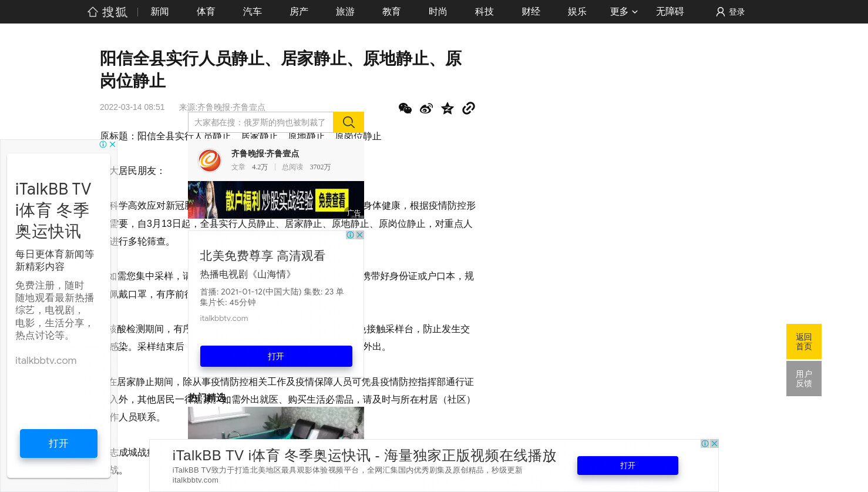The height and width of the screenshot is (492, 868).
Task: Click the login user icon
Action: click(x=721, y=12)
